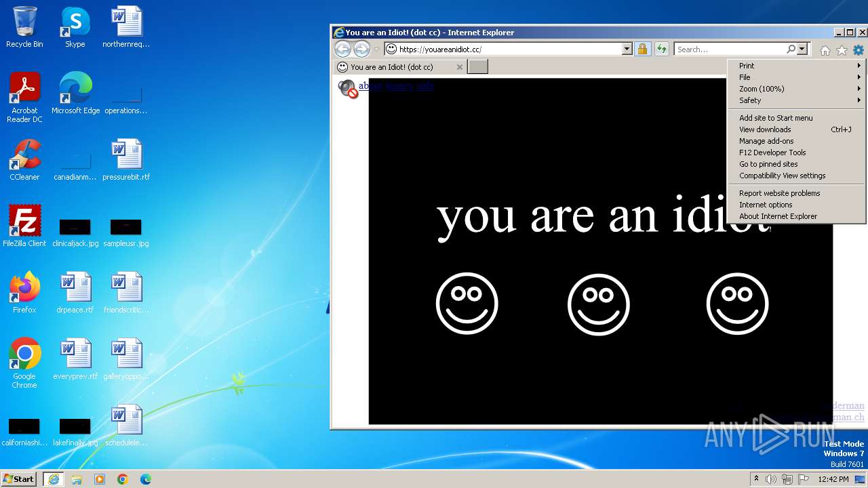Open the Start menu

tap(19, 479)
